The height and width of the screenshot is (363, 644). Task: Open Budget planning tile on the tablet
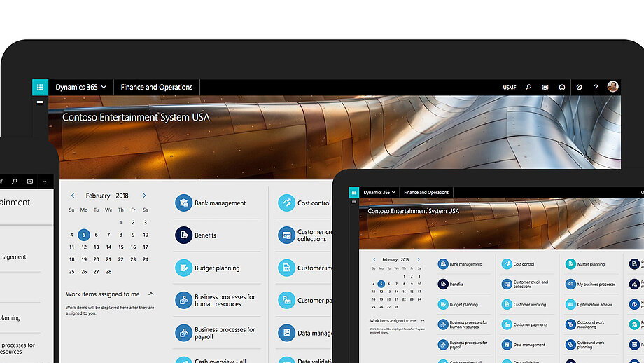pos(463,305)
